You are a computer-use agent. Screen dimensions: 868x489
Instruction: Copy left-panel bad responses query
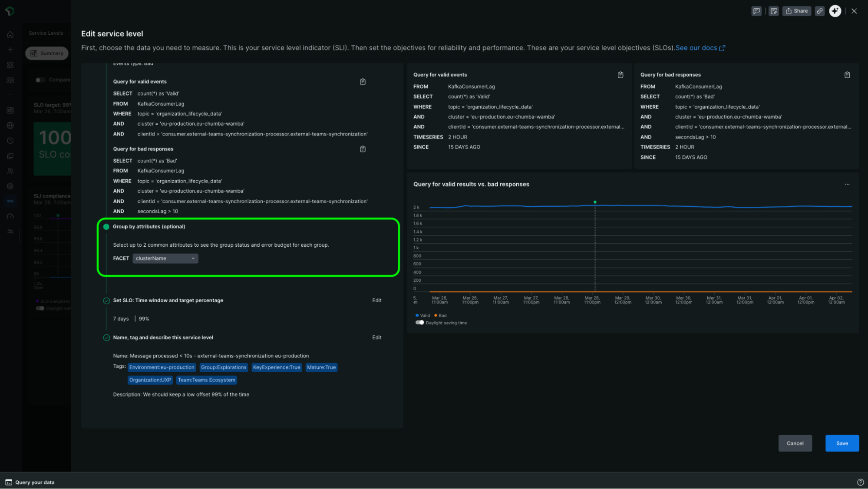pos(363,149)
